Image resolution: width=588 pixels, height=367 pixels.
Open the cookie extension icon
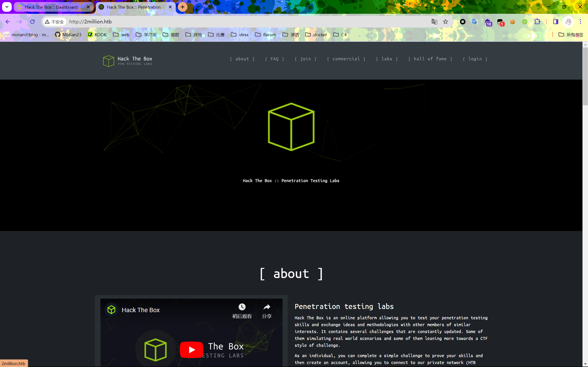(512, 22)
